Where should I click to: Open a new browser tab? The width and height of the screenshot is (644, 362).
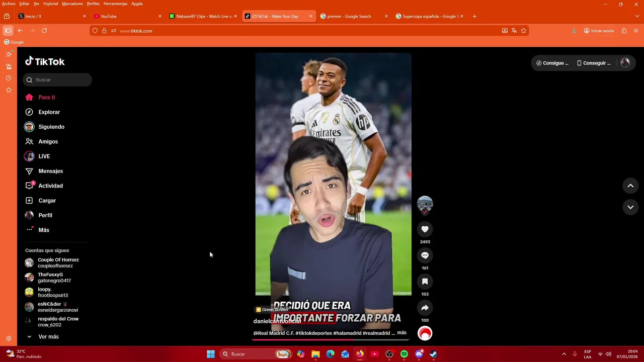[474, 16]
